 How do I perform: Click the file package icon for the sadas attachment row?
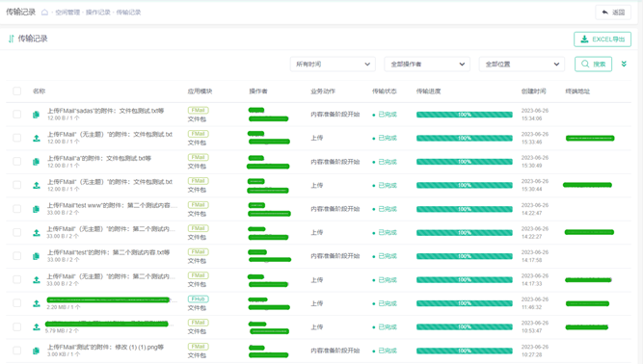click(36, 115)
